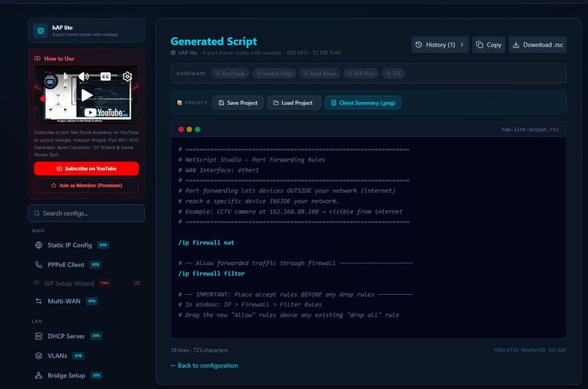The width and height of the screenshot is (588, 389).
Task: Click the yellow dot in code window header
Action: [190, 129]
